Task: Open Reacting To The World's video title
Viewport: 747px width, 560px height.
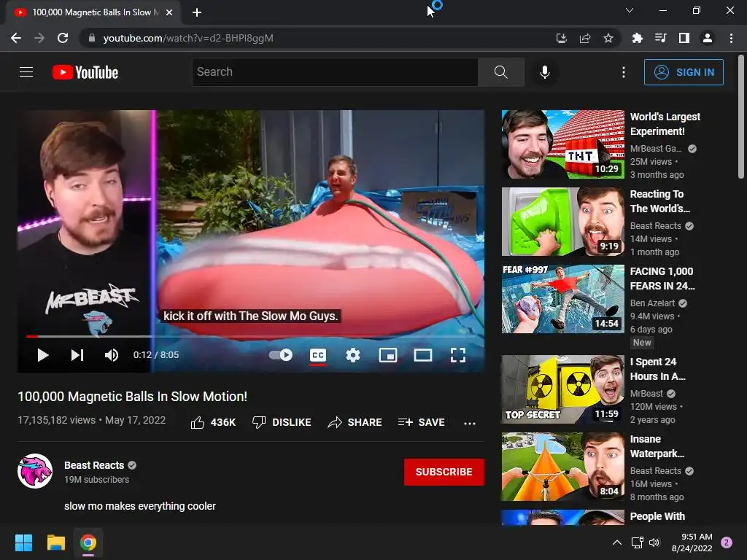Action: pos(659,201)
